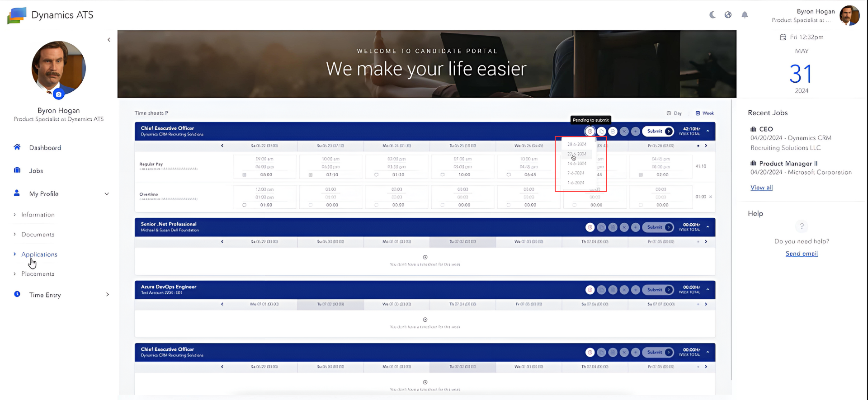Click the circle icon in empty Senior .Net timesheet

(425, 257)
